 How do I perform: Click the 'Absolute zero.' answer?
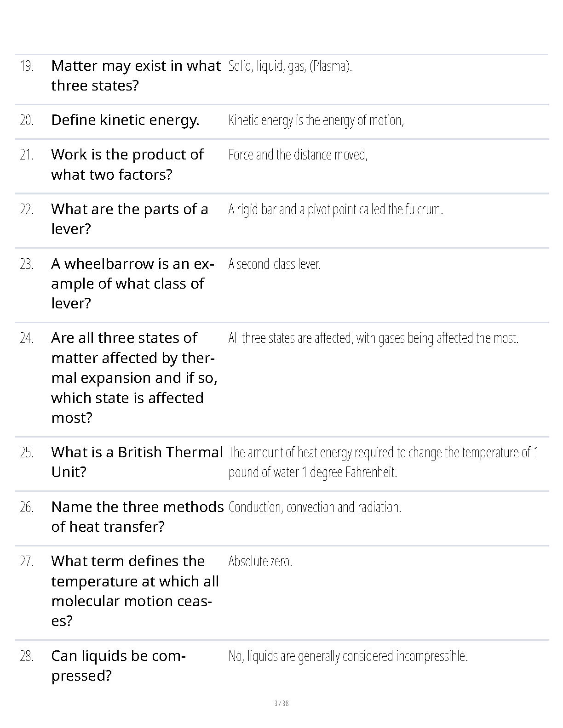tap(260, 561)
